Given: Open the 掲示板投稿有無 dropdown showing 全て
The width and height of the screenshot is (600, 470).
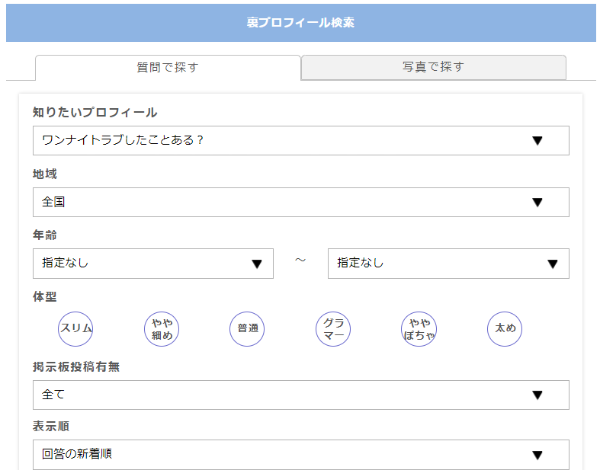Looking at the screenshot, I should 301,395.
